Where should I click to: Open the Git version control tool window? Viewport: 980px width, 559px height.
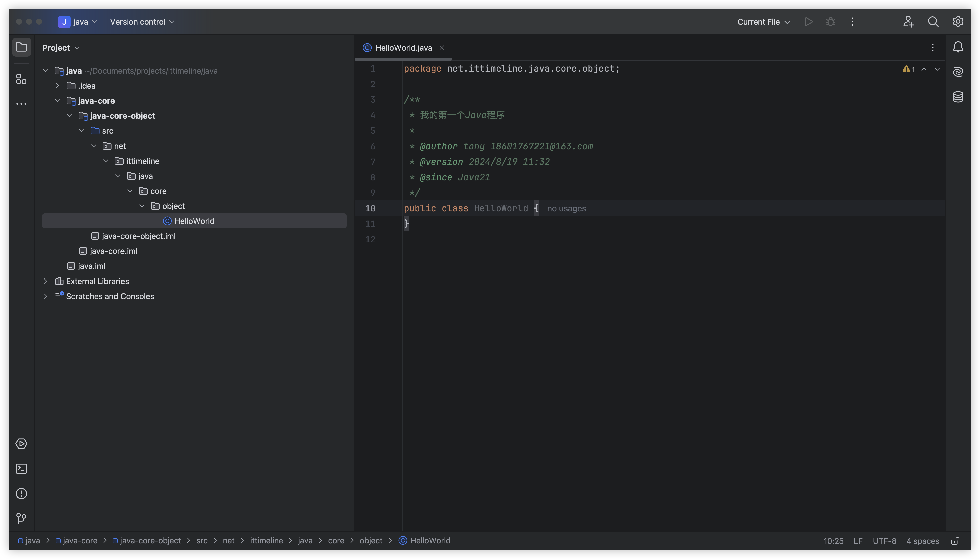click(21, 518)
